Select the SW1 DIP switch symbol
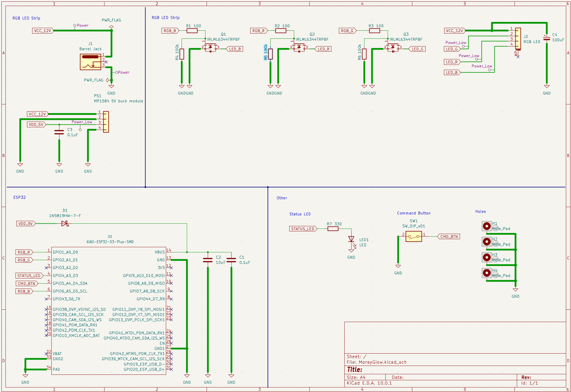This screenshot has width=571, height=392. (414, 237)
